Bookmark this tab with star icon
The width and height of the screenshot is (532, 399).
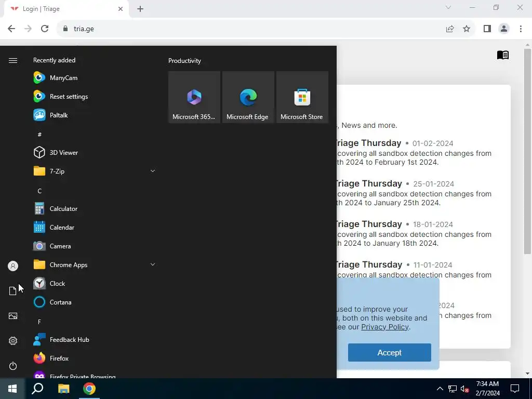467,29
